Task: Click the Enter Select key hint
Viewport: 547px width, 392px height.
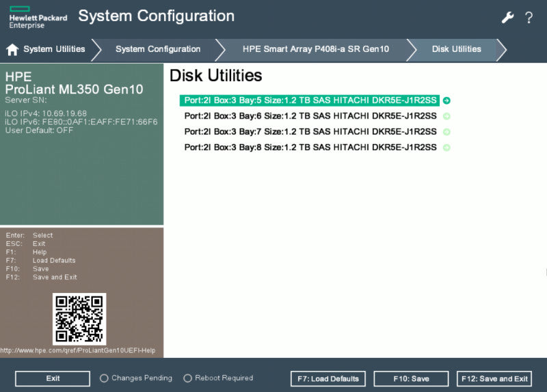Action: (29, 236)
